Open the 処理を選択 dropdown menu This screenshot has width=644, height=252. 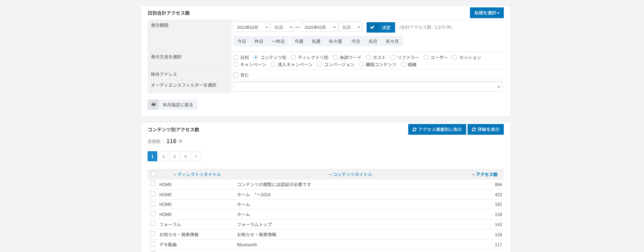(x=487, y=13)
